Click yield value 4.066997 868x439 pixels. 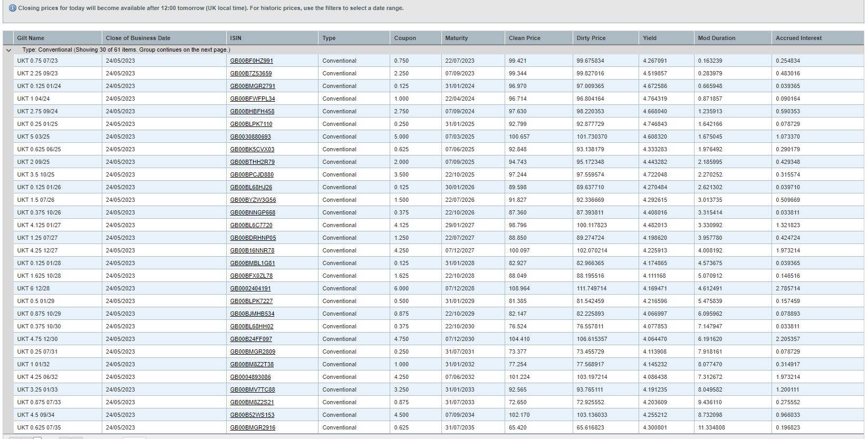[655, 314]
